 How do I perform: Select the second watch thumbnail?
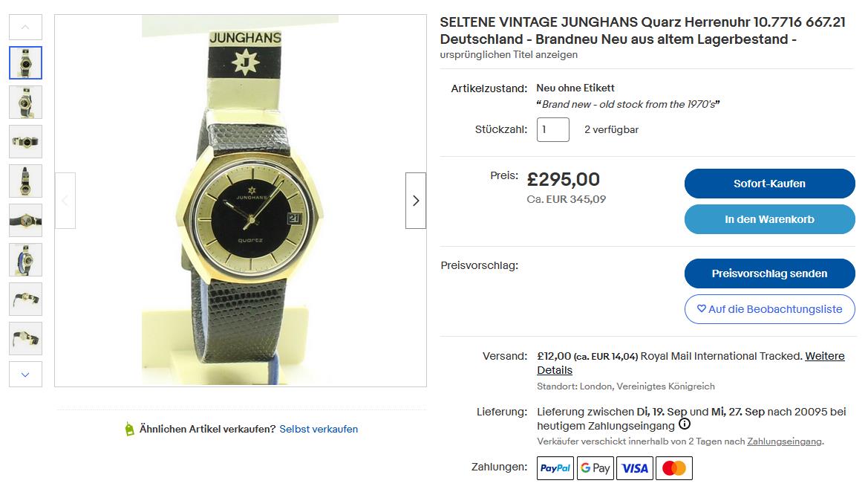(25, 102)
